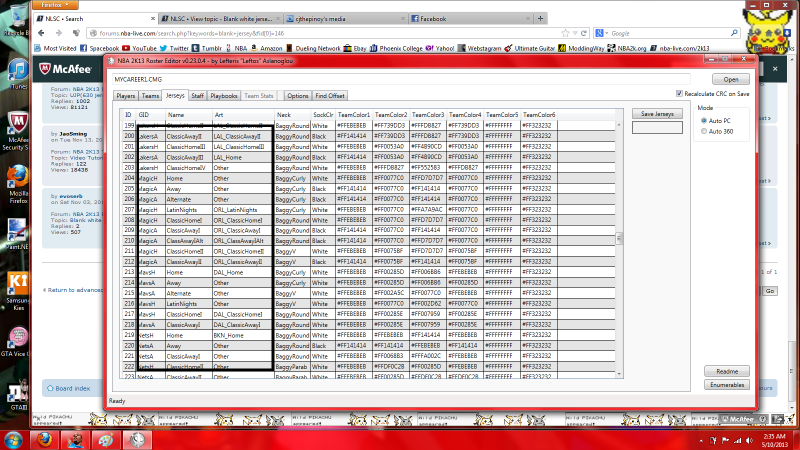Click the Name column header
800x450 pixels.
coord(188,115)
